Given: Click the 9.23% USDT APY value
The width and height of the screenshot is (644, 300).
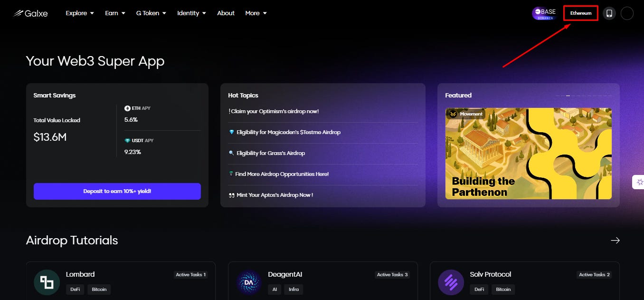Looking at the screenshot, I should [x=133, y=152].
